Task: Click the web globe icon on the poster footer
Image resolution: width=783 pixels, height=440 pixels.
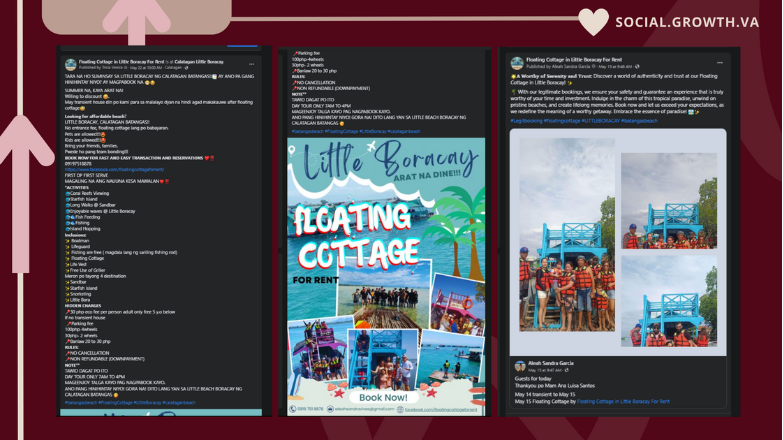Action: pos(400,409)
